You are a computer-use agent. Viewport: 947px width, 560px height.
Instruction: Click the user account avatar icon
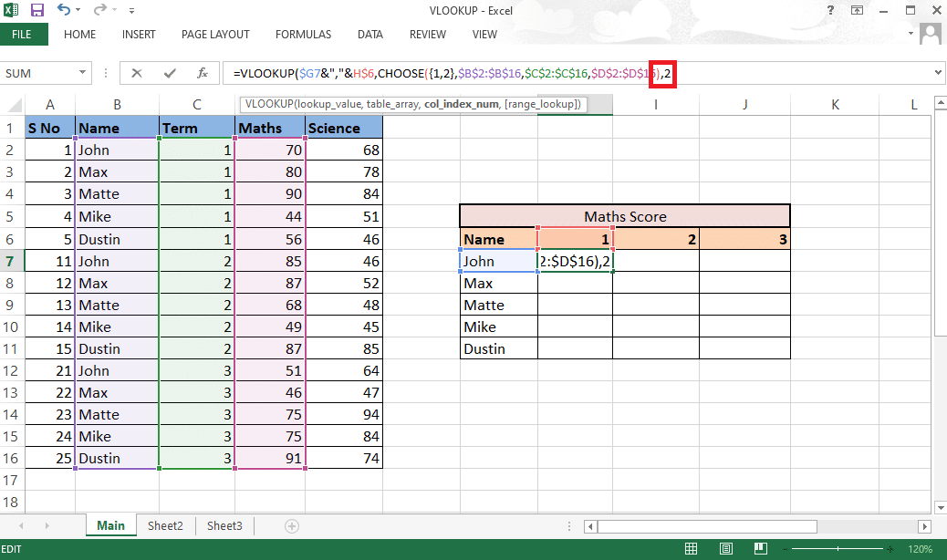(931, 35)
